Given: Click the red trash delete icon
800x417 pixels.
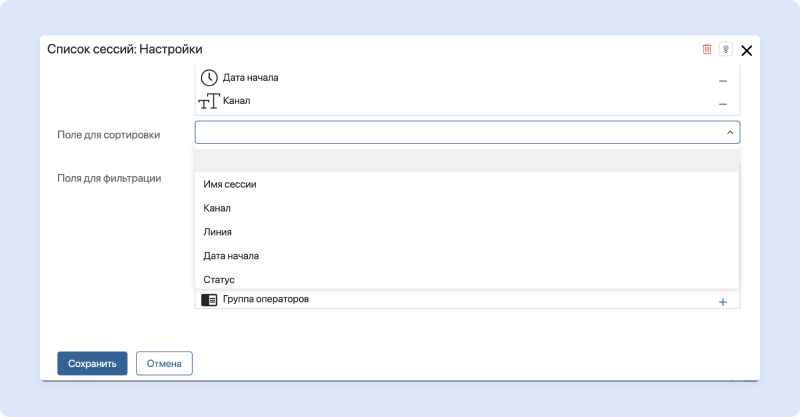Looking at the screenshot, I should [707, 49].
